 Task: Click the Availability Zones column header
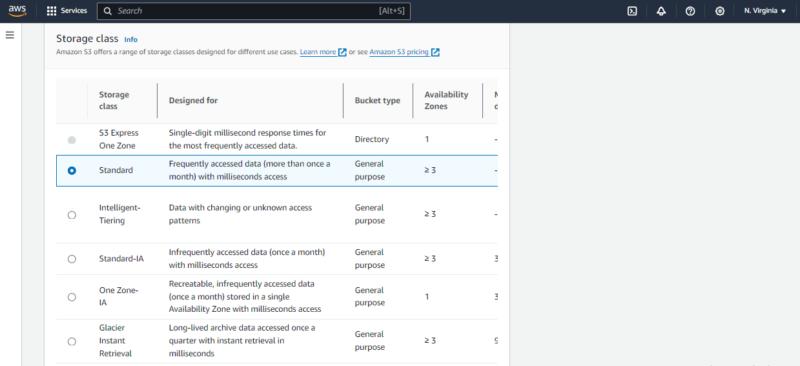(x=446, y=101)
